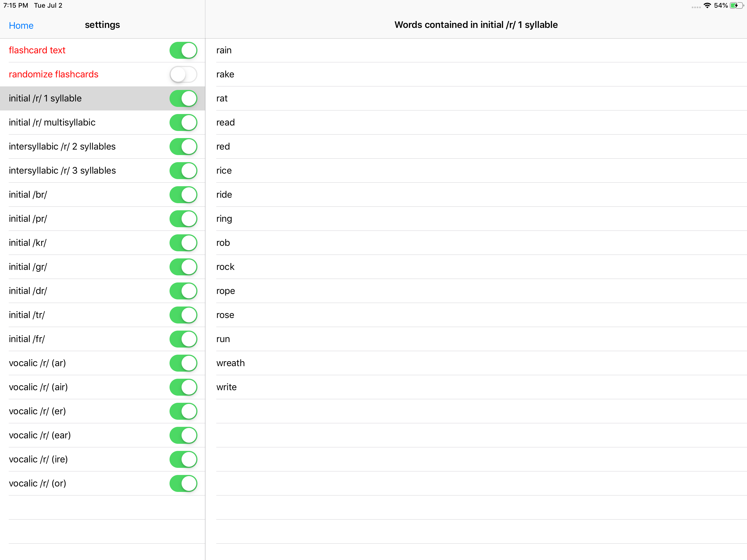The width and height of the screenshot is (747, 560).
Task: Select the word "wreath"
Action: pyautogui.click(x=230, y=363)
